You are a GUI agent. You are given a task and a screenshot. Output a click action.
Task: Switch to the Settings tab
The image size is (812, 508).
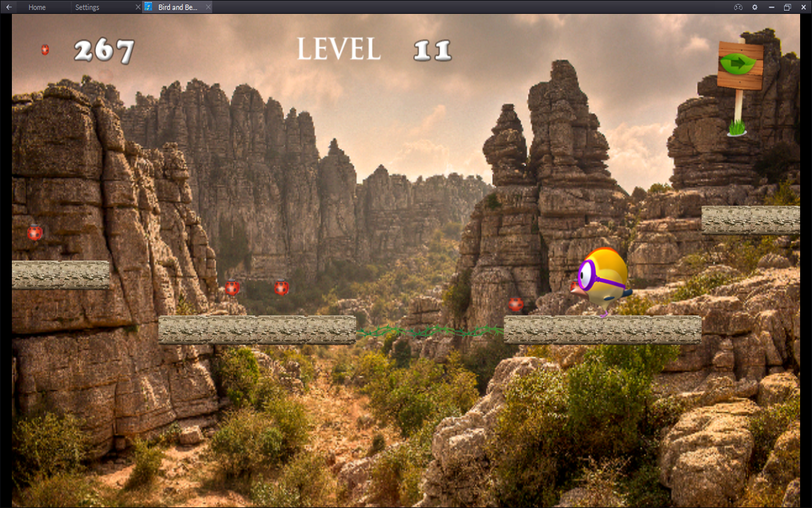pos(87,7)
